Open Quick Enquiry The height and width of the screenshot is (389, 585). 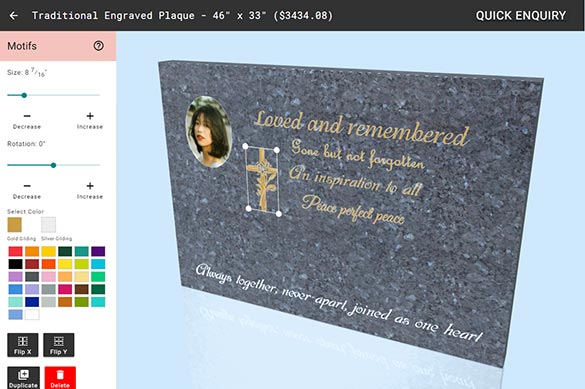[x=520, y=16]
